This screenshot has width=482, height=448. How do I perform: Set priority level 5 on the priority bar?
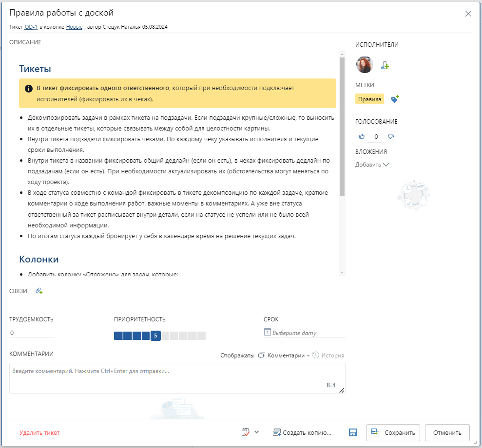point(156,336)
